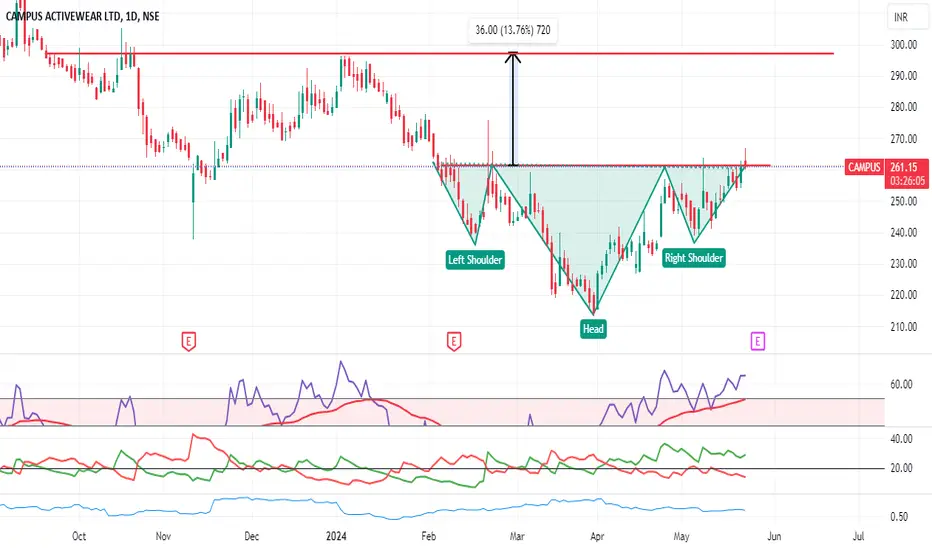Click the 230.00 price axis label
932x550 pixels.
pyautogui.click(x=903, y=263)
